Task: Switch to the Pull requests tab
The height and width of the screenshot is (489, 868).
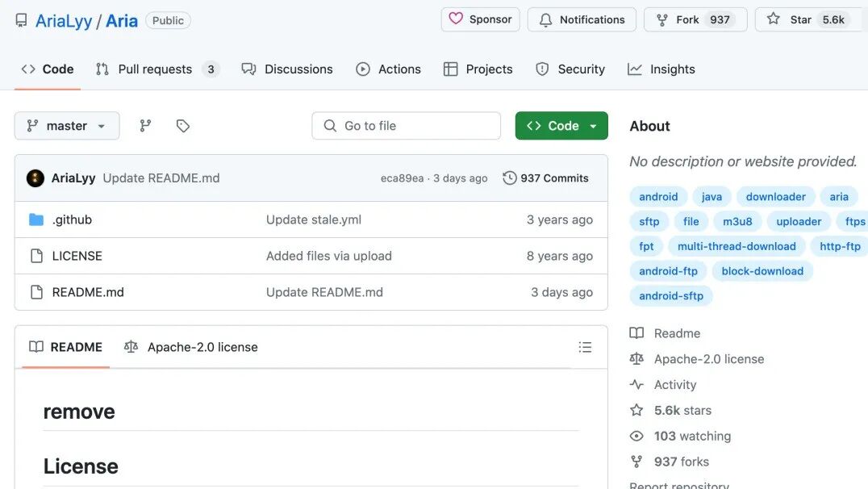Action: coord(158,69)
